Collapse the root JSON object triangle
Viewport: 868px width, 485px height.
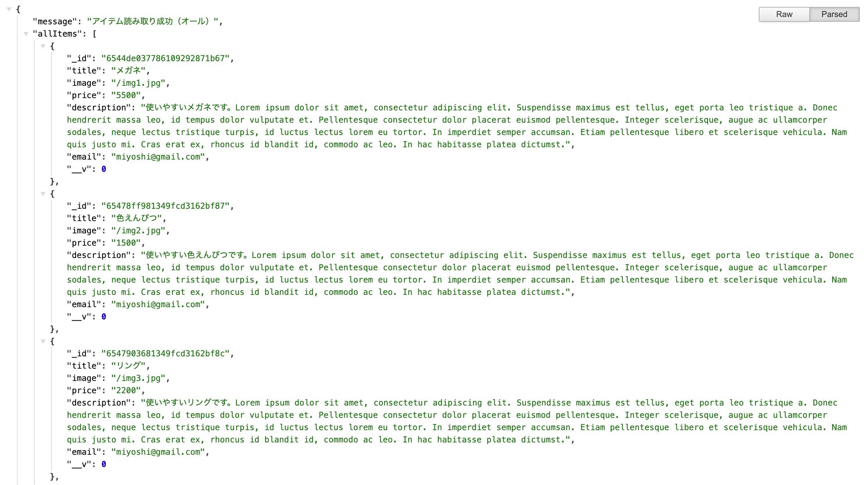click(x=9, y=9)
